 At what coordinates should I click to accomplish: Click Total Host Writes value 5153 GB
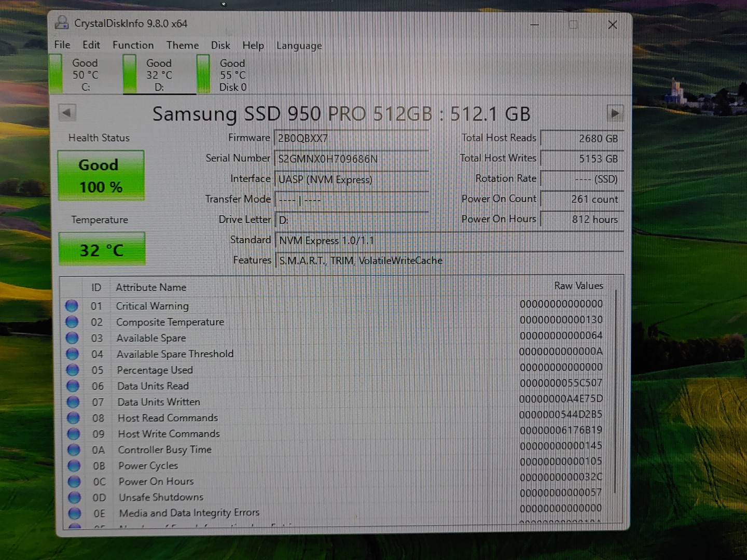coord(582,159)
